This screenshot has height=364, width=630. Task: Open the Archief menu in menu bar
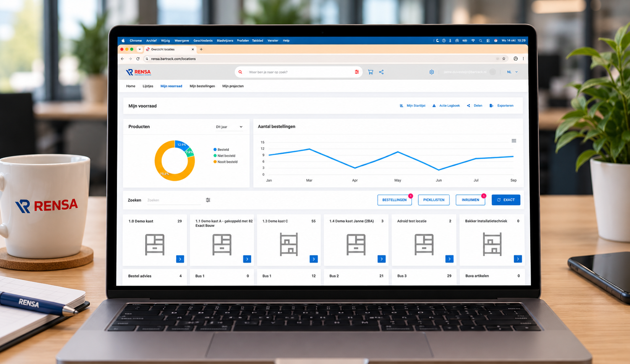[x=151, y=40]
